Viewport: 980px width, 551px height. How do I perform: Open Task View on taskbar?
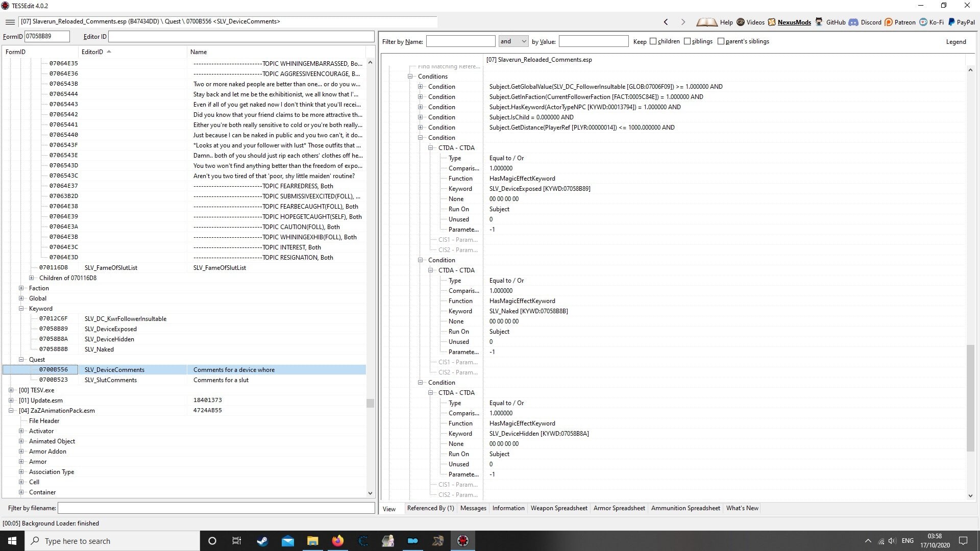[237, 541]
